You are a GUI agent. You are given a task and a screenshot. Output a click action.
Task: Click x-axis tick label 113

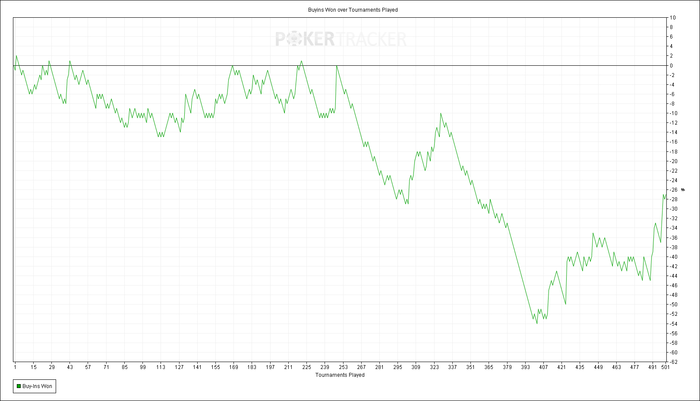(161, 367)
